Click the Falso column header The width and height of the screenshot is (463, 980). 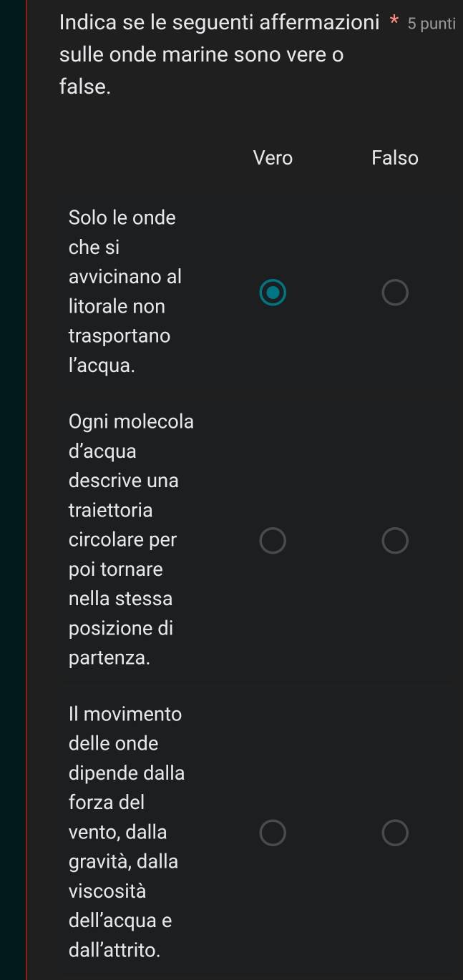[x=395, y=158]
